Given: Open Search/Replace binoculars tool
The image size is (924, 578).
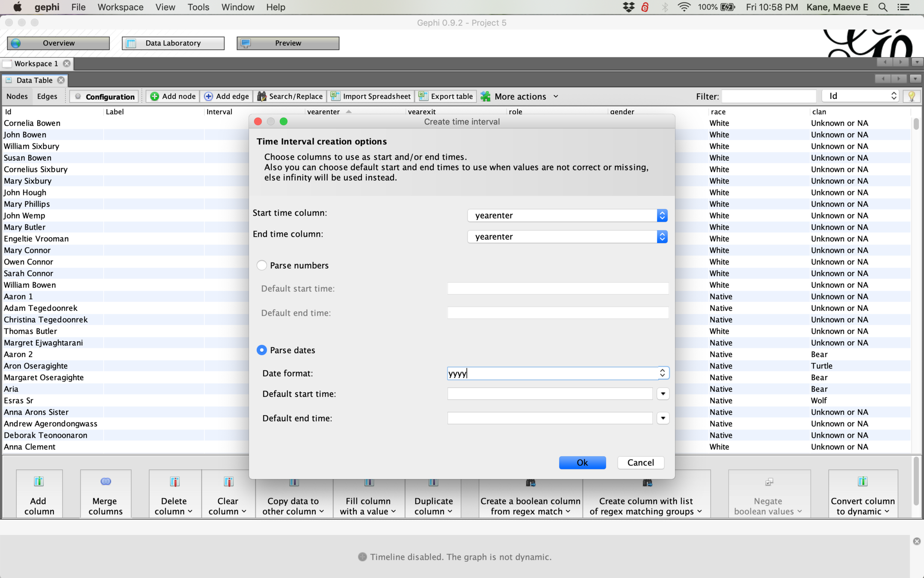Looking at the screenshot, I should [x=261, y=96].
